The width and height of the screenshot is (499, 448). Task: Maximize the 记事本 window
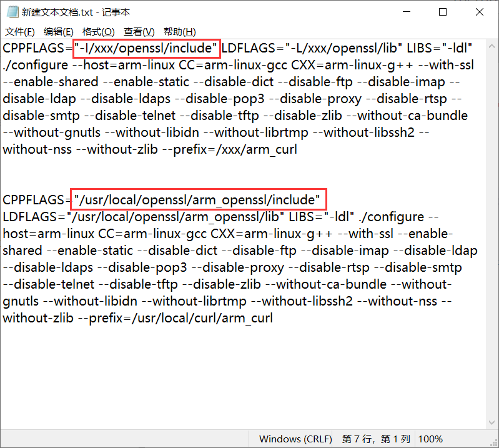click(x=443, y=12)
